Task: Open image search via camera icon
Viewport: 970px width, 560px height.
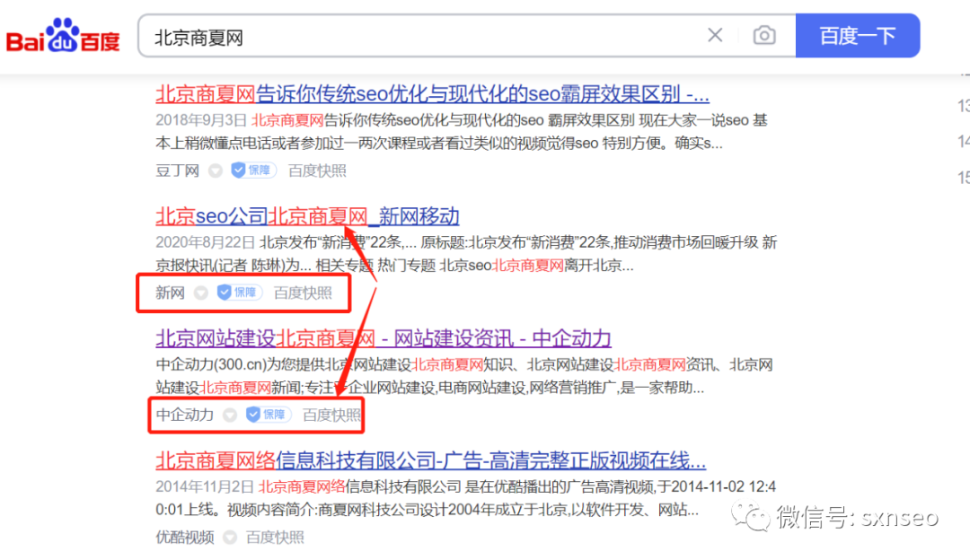Action: 764,35
